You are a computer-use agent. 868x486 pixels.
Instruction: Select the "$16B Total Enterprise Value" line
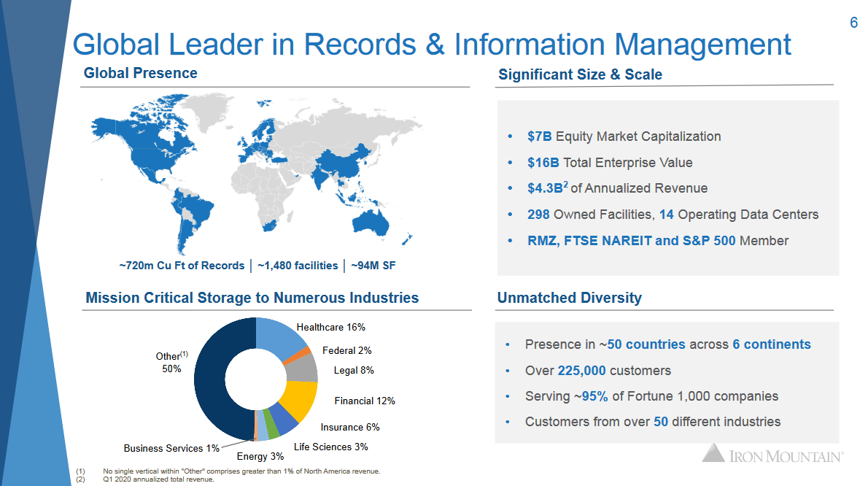tap(610, 163)
